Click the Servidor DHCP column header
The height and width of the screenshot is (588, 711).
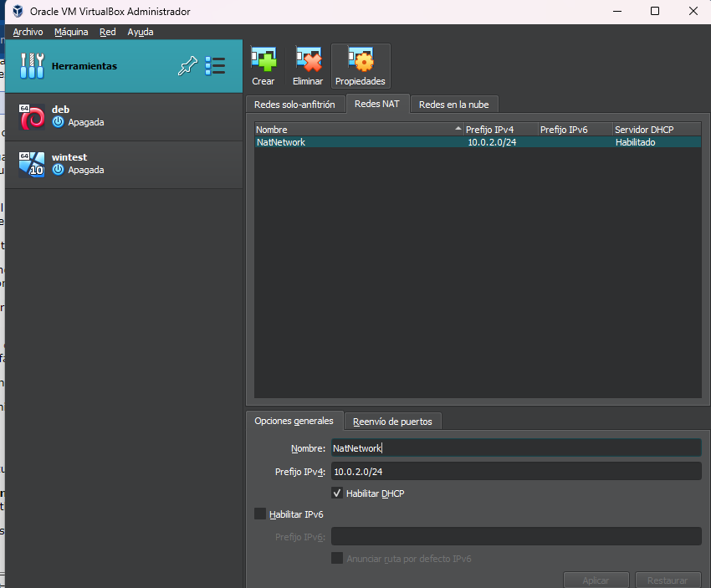pyautogui.click(x=657, y=129)
